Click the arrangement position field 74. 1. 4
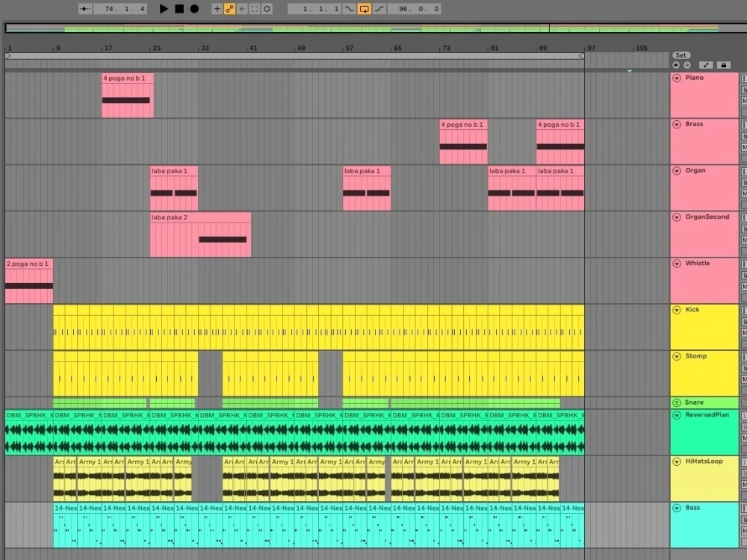The width and height of the screenshot is (747, 560). point(120,8)
